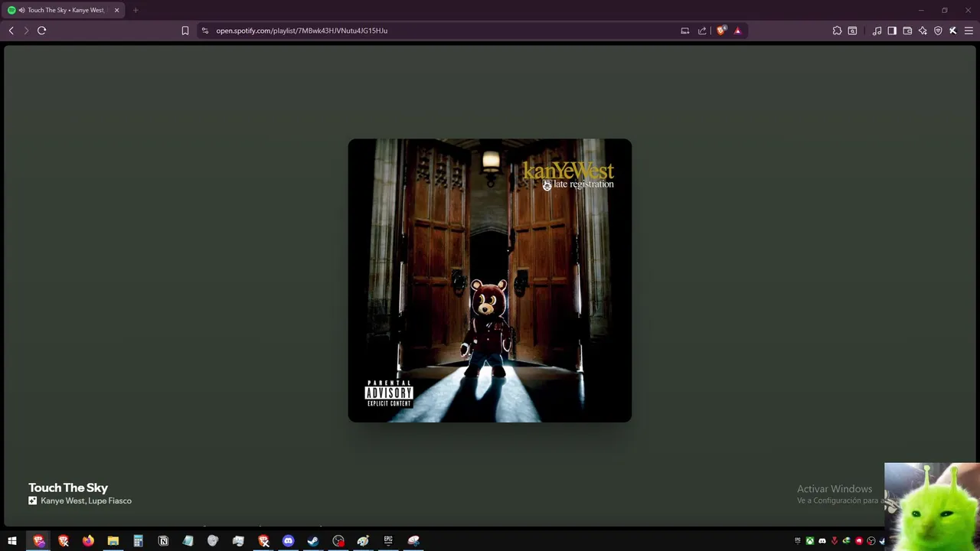Select the Touch The Sky browser tab
Image resolution: width=980 pixels, height=551 pixels.
(x=64, y=10)
